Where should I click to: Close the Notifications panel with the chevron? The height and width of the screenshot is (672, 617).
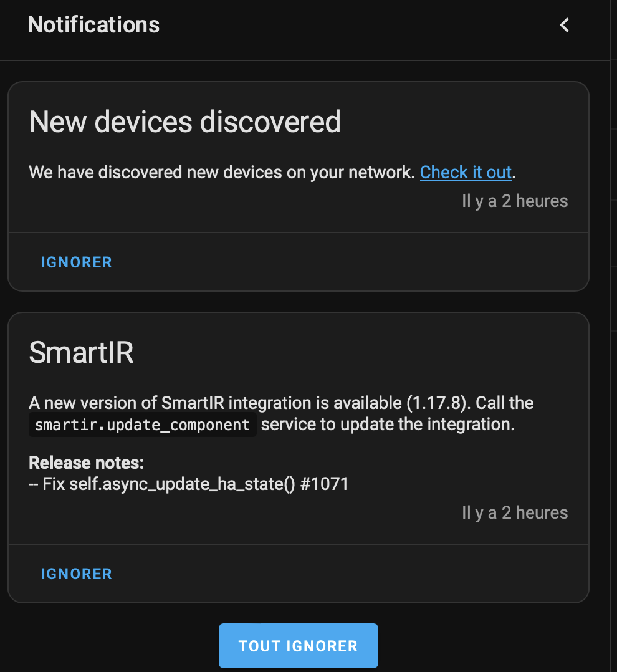pyautogui.click(x=564, y=25)
